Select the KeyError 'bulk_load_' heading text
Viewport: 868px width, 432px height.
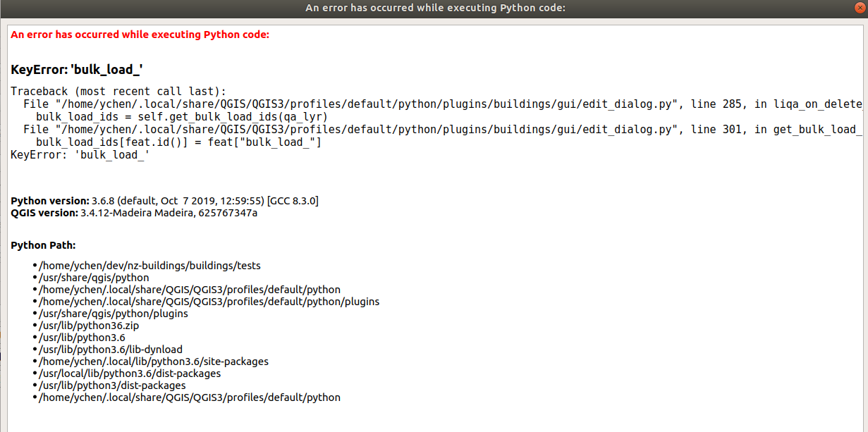76,69
